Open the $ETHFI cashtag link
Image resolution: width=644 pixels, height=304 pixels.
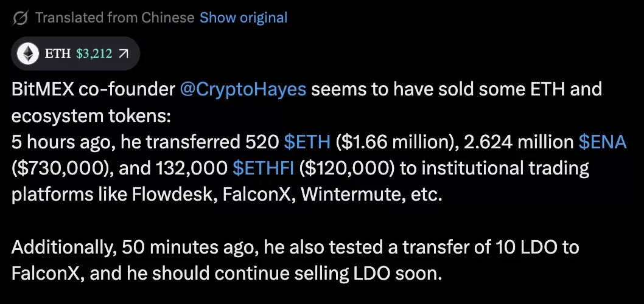tap(264, 168)
